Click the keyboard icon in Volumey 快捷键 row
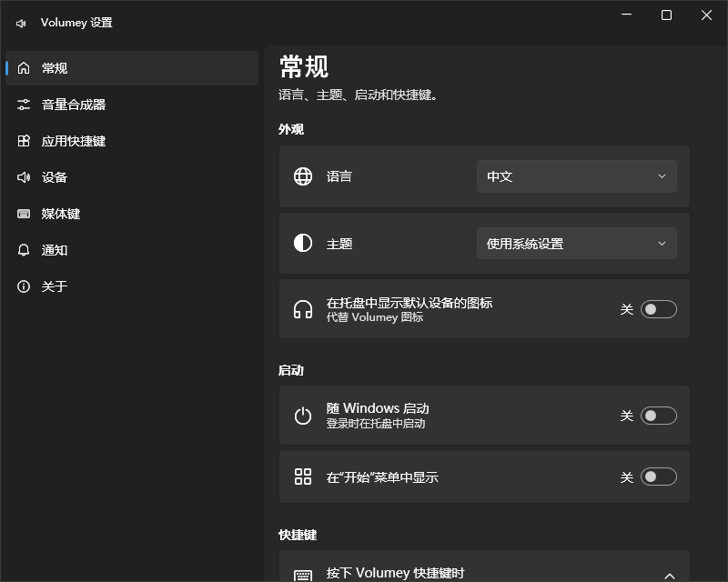This screenshot has height=582, width=728. coord(303,576)
